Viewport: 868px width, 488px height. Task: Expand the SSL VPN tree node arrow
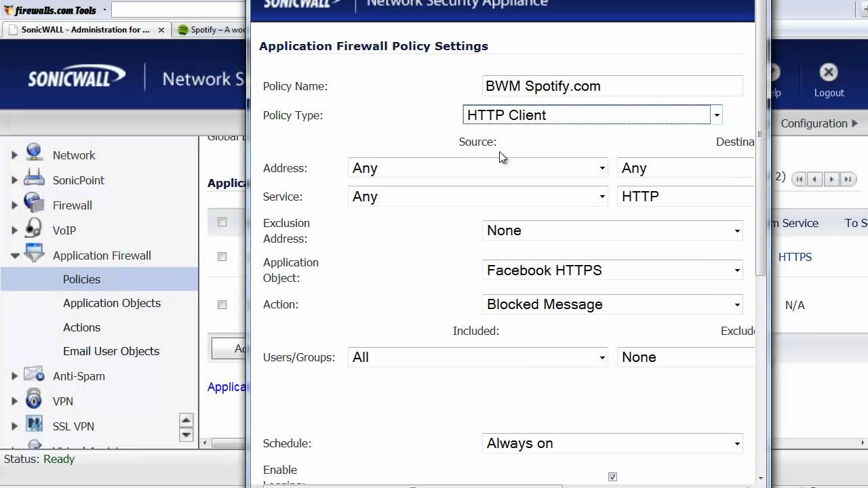[14, 426]
